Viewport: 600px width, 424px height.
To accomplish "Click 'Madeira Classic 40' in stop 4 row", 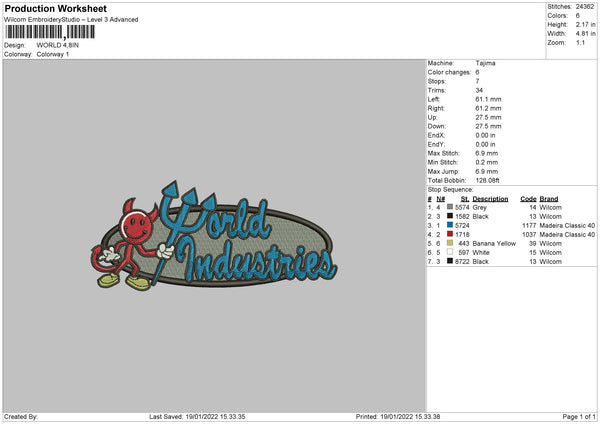I will tap(567, 235).
